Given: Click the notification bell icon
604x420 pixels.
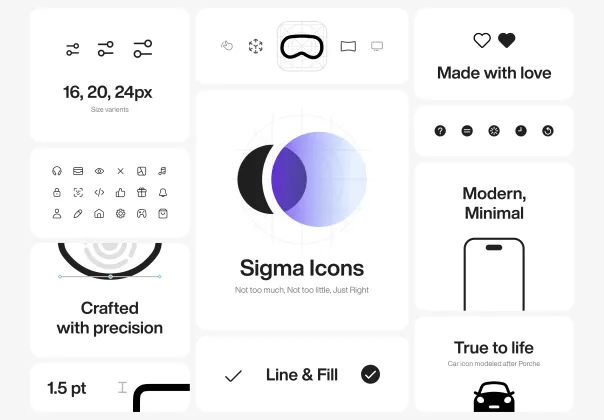Looking at the screenshot, I should [163, 192].
